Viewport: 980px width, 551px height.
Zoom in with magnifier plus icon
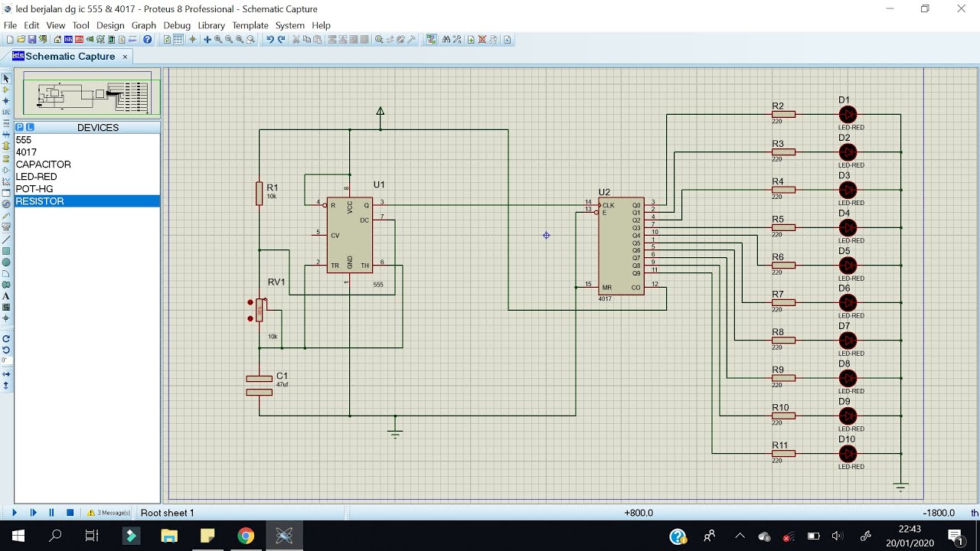click(x=218, y=40)
